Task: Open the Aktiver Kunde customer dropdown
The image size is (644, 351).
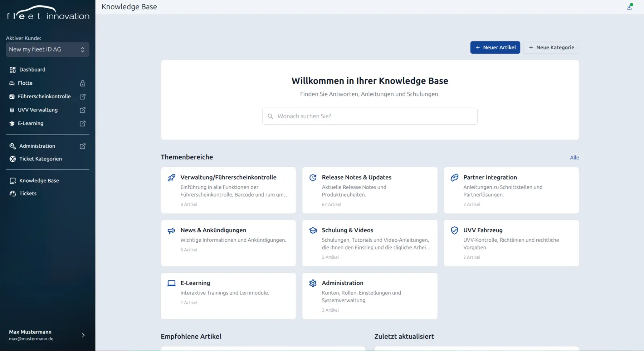Action: click(x=48, y=50)
